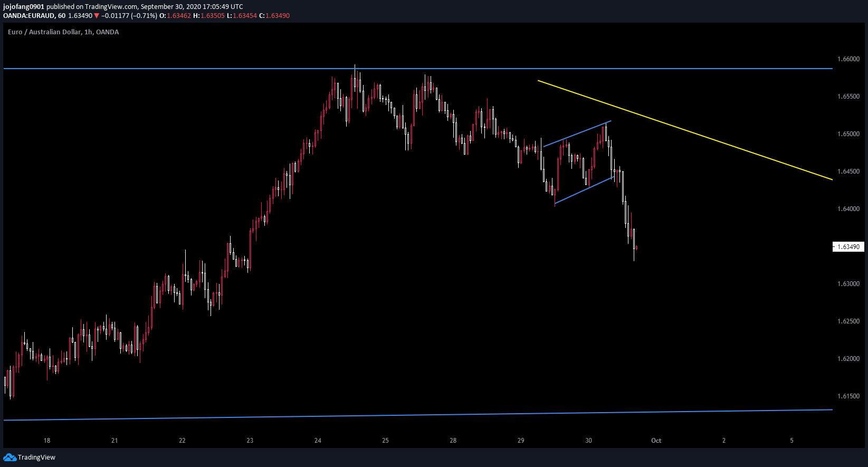Click the 1.64500 price axis label
The image size is (868, 467).
coord(848,171)
